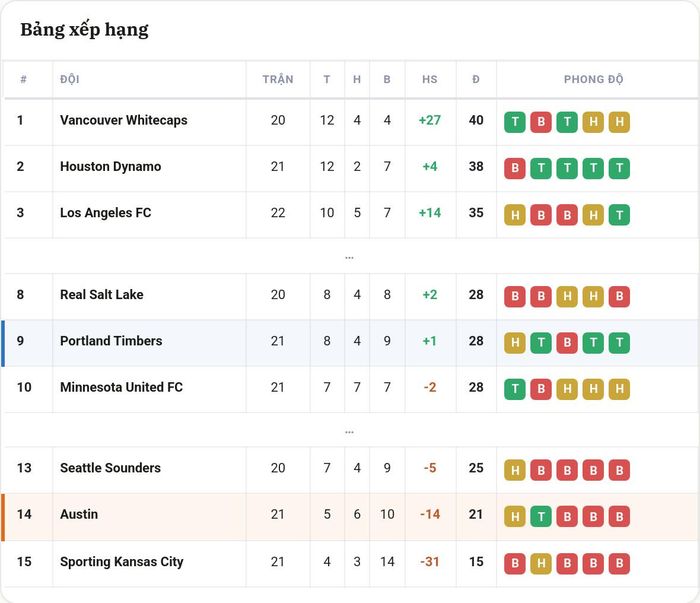Click Real Salt Lake's first yellow H badge
This screenshot has height=603, width=700.
coord(567,296)
